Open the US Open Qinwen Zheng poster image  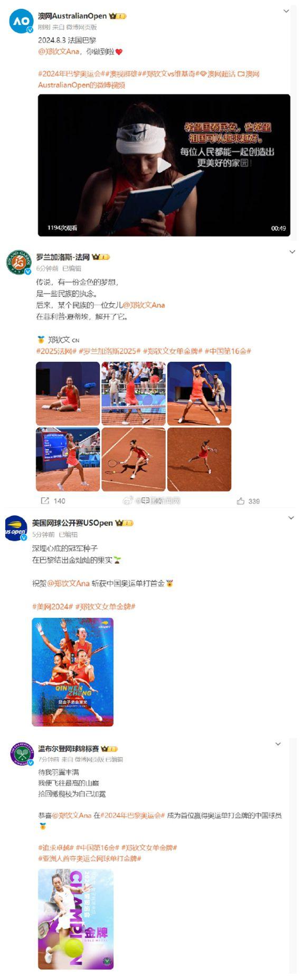pyautogui.click(x=73, y=672)
